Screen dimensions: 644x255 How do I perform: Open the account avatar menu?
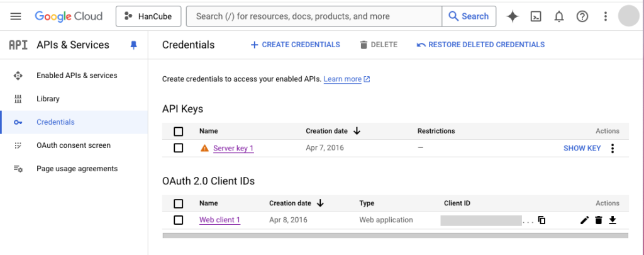[629, 16]
